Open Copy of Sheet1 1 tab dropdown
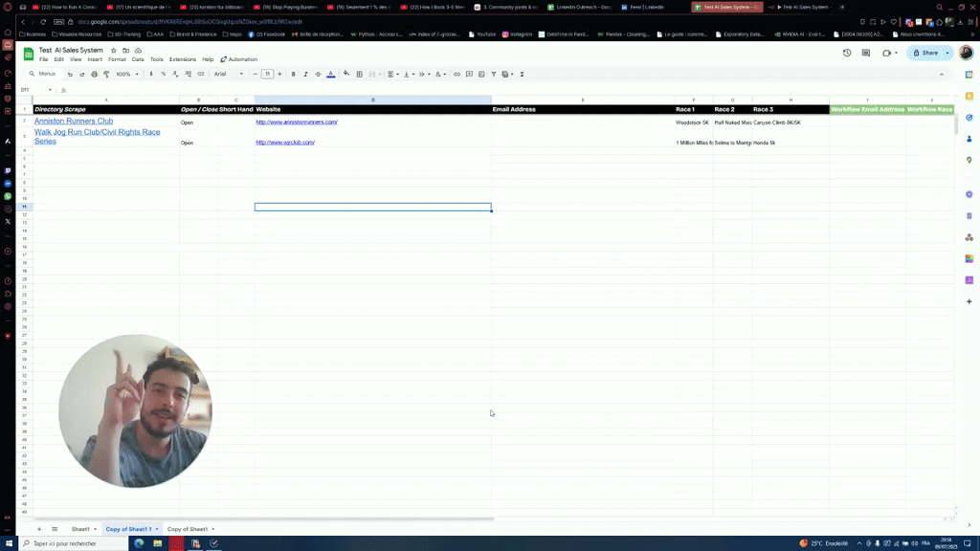 click(157, 529)
